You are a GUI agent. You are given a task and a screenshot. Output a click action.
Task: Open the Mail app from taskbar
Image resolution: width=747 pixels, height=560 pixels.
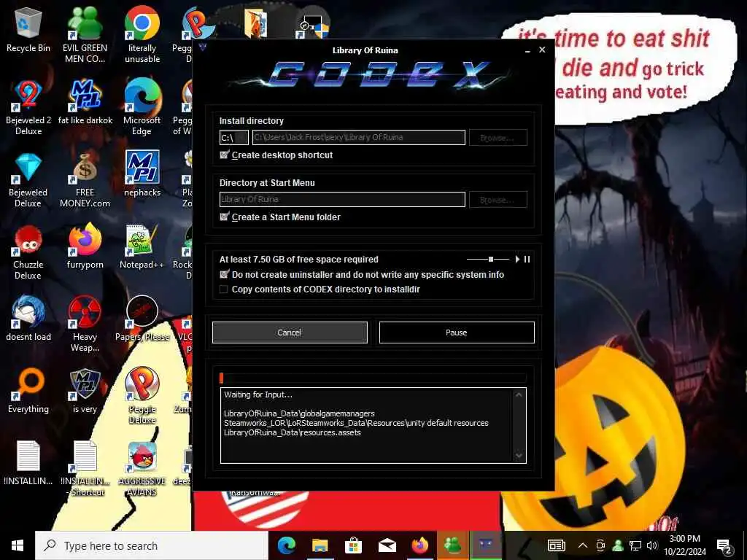pos(387,545)
